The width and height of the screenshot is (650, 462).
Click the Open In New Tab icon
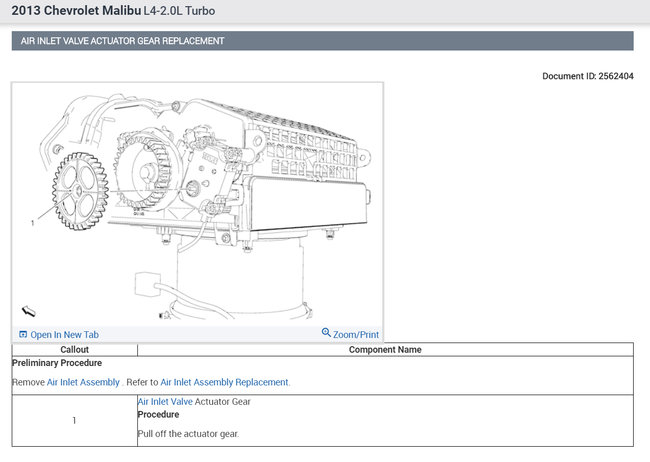click(23, 334)
